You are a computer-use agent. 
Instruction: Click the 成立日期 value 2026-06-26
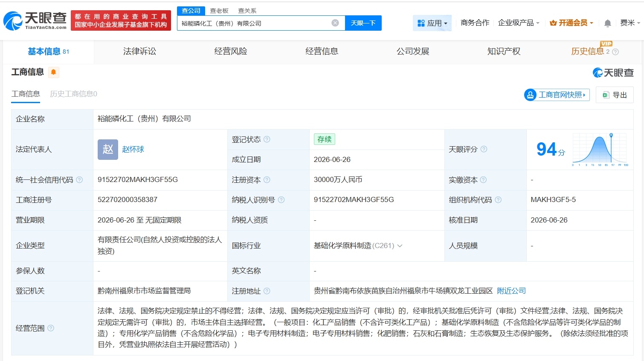point(332,160)
